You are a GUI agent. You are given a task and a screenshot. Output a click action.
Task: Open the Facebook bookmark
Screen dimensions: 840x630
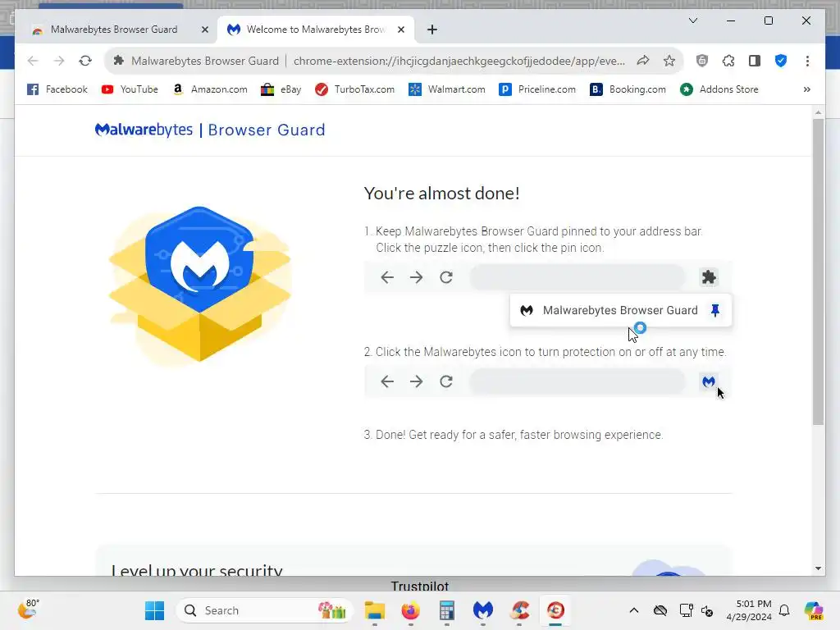(57, 89)
